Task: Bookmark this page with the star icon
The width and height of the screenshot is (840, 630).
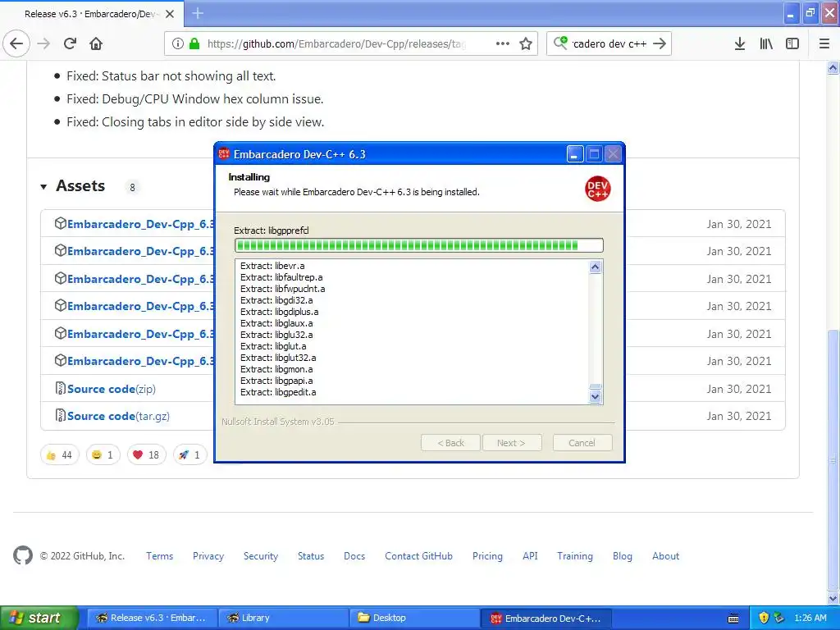Action: pos(526,43)
